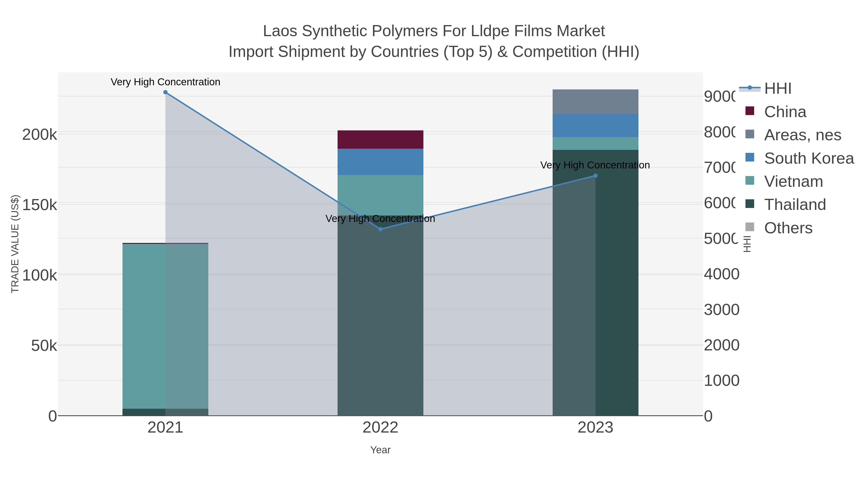The height and width of the screenshot is (488, 868).
Task: Click the chart title first line
Action: tap(434, 31)
